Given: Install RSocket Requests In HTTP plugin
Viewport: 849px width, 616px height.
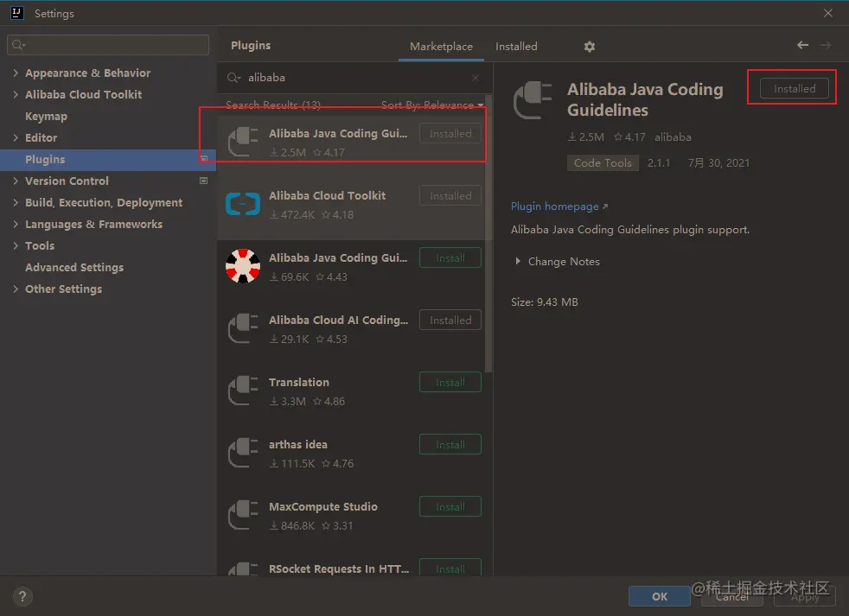Looking at the screenshot, I should click(450, 568).
